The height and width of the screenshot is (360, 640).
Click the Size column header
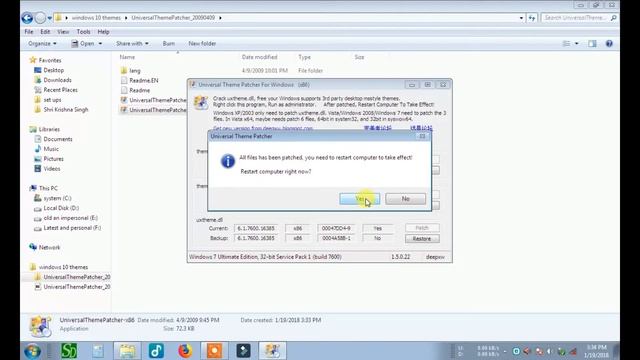[359, 57]
